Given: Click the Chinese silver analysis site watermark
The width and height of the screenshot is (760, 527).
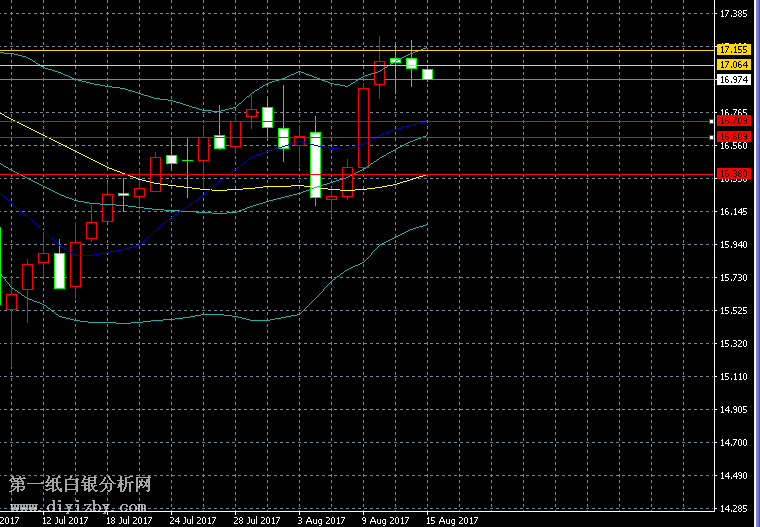Looking at the screenshot, I should (x=80, y=485).
